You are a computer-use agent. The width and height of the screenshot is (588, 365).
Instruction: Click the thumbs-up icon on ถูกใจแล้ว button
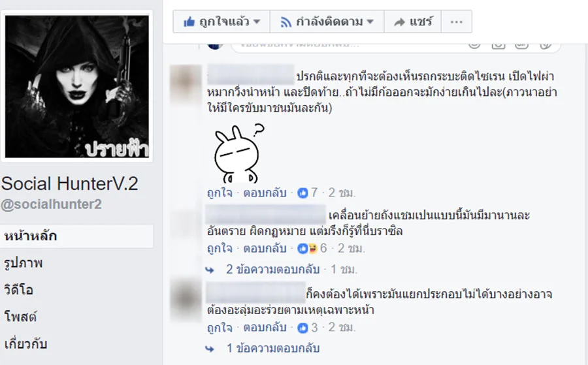pyautogui.click(x=189, y=22)
